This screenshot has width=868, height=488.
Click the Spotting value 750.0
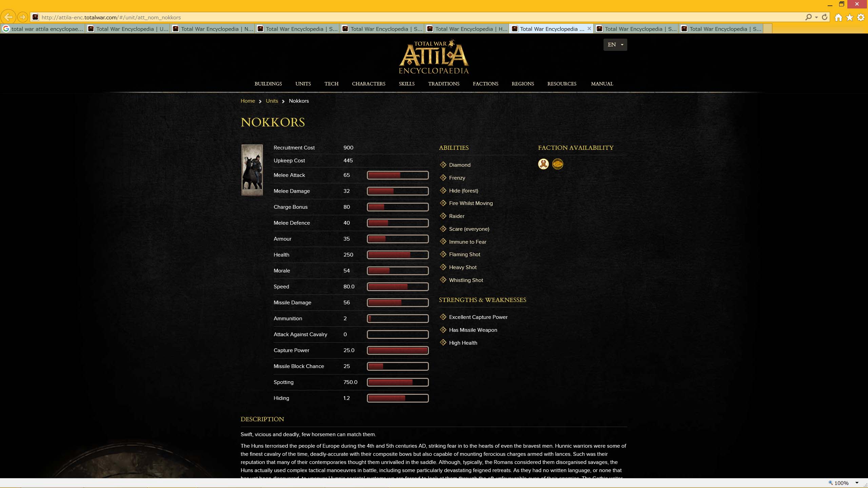(x=350, y=382)
